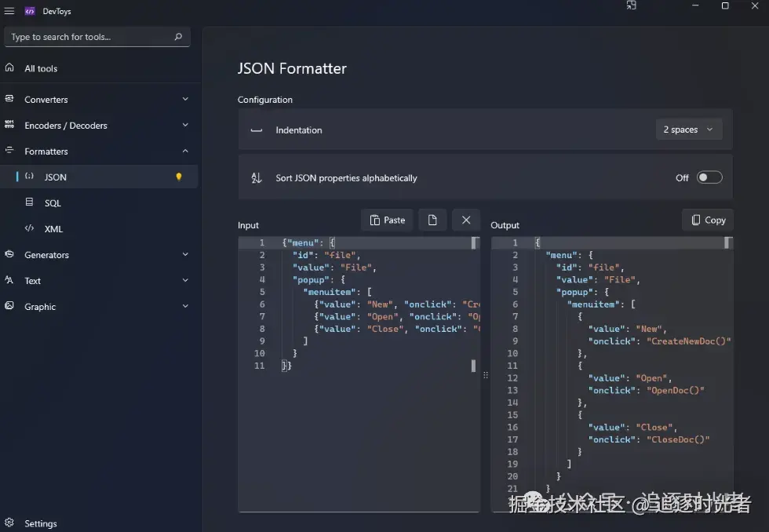Click the Graphic category icon
769x532 pixels.
pos(9,305)
